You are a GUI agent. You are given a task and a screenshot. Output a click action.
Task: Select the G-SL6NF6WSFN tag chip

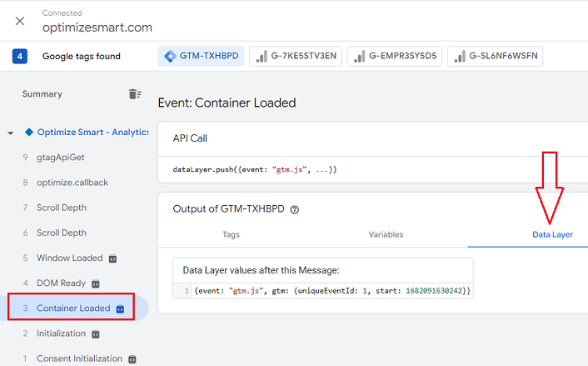(x=495, y=56)
